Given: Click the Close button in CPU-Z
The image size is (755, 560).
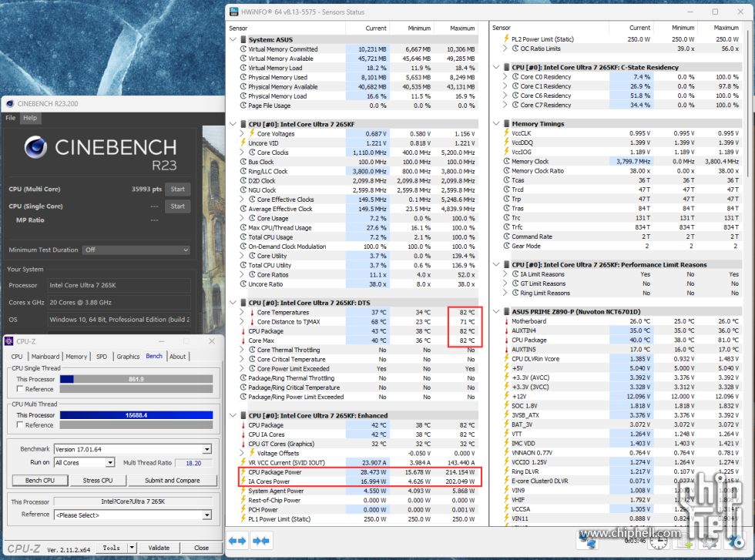Looking at the screenshot, I should (201, 548).
